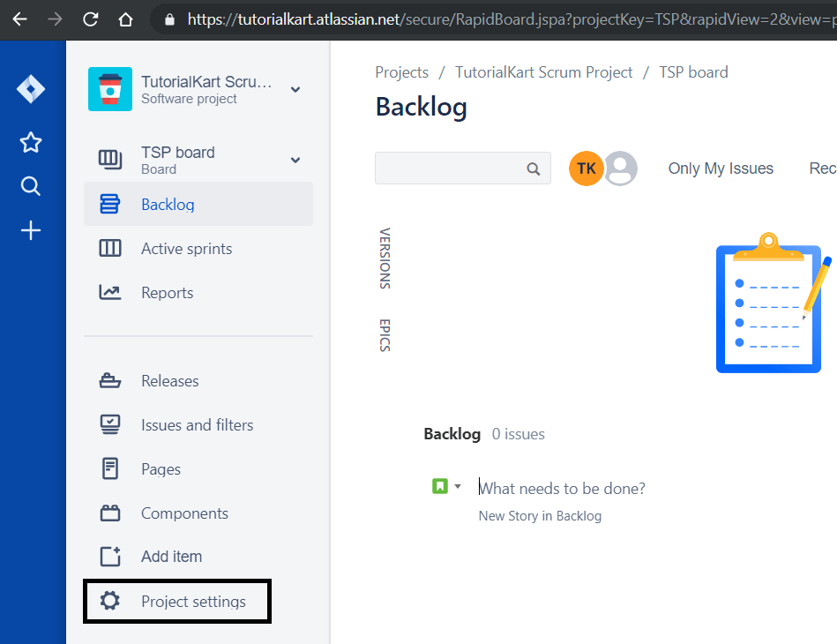
Task: Click the Jira logo in the left rail
Action: (x=32, y=88)
